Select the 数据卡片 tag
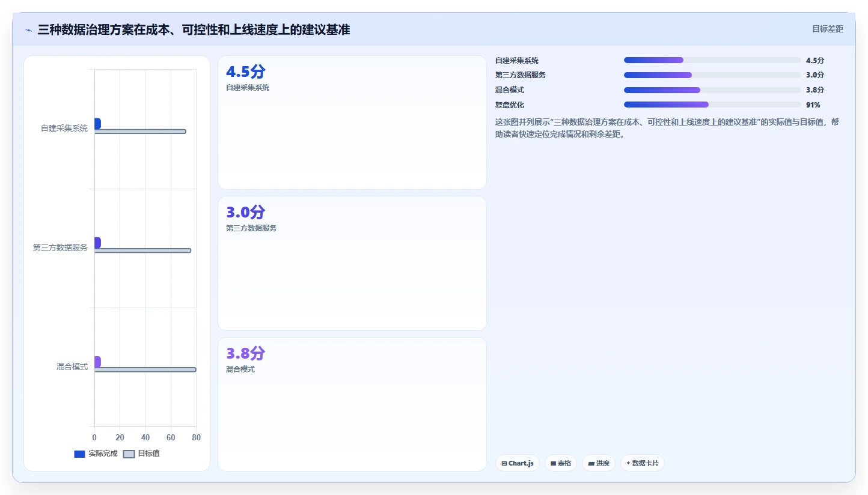The height and width of the screenshot is (495, 868). [x=643, y=463]
